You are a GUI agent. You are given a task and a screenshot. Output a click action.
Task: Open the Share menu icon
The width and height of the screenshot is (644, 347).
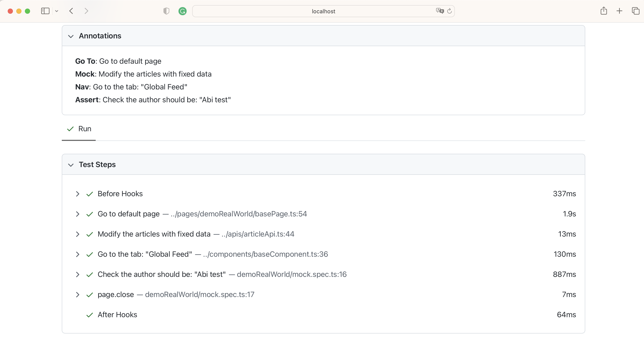(604, 11)
